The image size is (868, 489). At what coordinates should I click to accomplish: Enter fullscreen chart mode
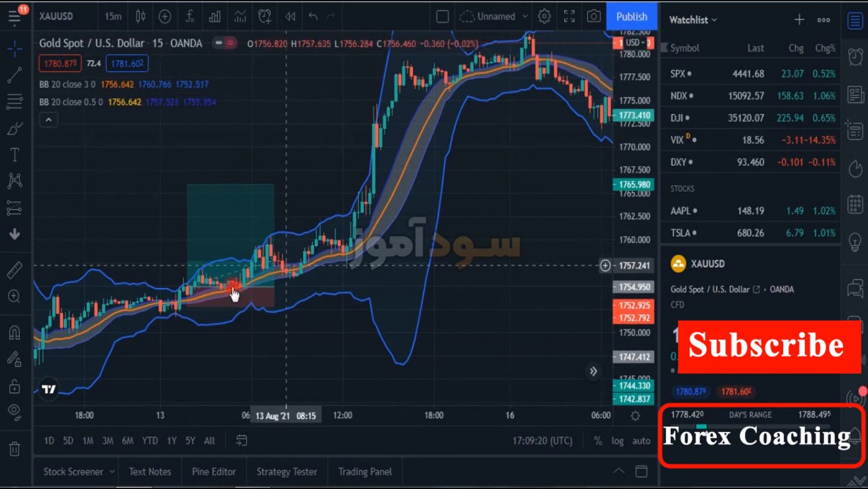[x=569, y=17]
